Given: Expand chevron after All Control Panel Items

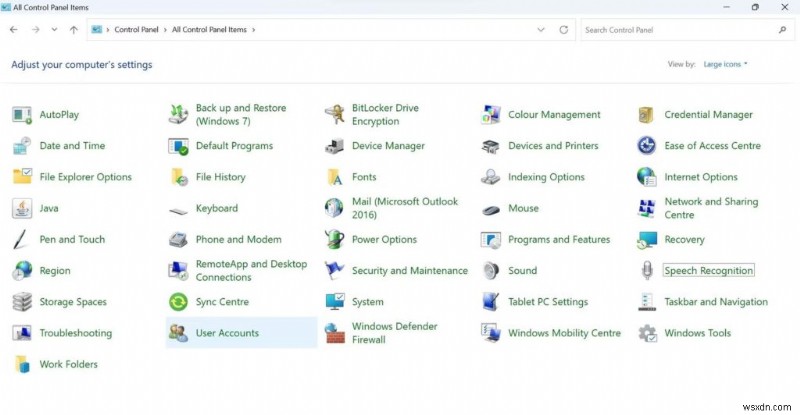Looking at the screenshot, I should (x=253, y=30).
